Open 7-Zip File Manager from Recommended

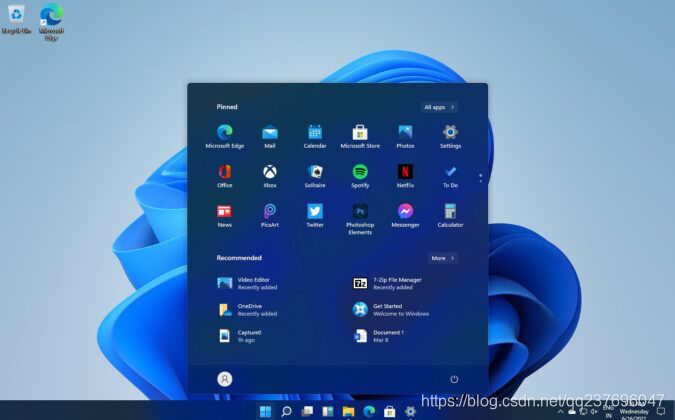click(x=387, y=283)
